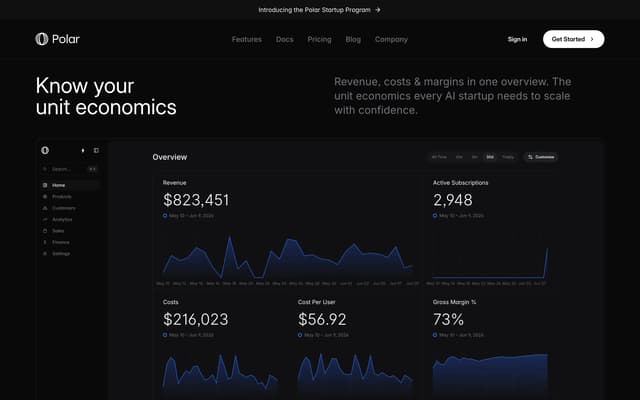Viewport: 640px width, 400px height.
Task: Click the Customers icon in sidebar
Action: 45,208
